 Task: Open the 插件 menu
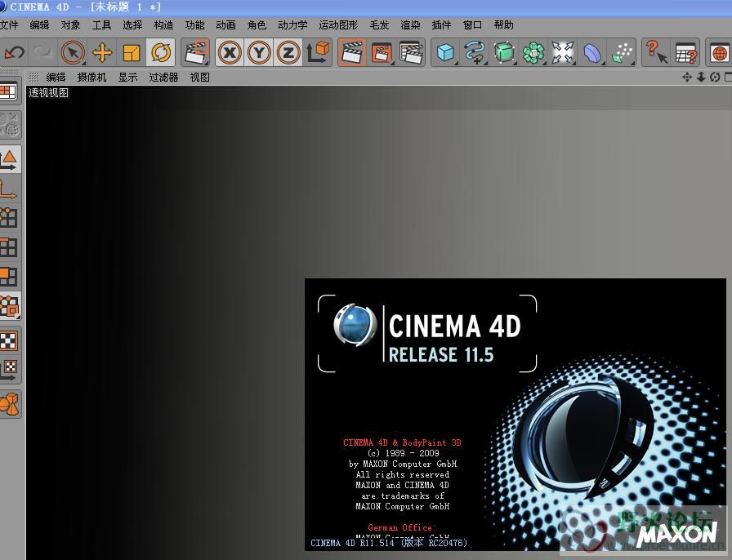(x=441, y=24)
